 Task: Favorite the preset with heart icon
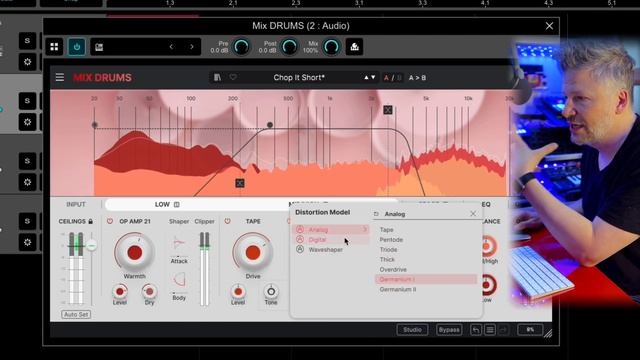[x=233, y=77]
